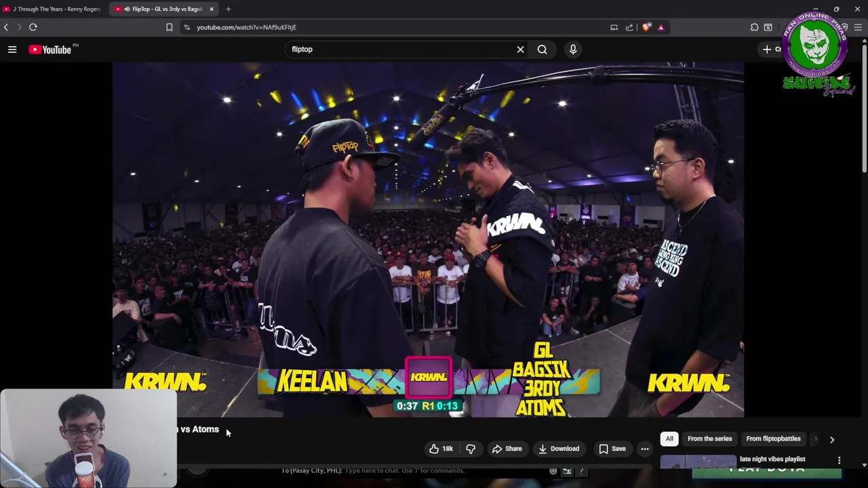Open browser extensions puzzle icon

pos(754,27)
